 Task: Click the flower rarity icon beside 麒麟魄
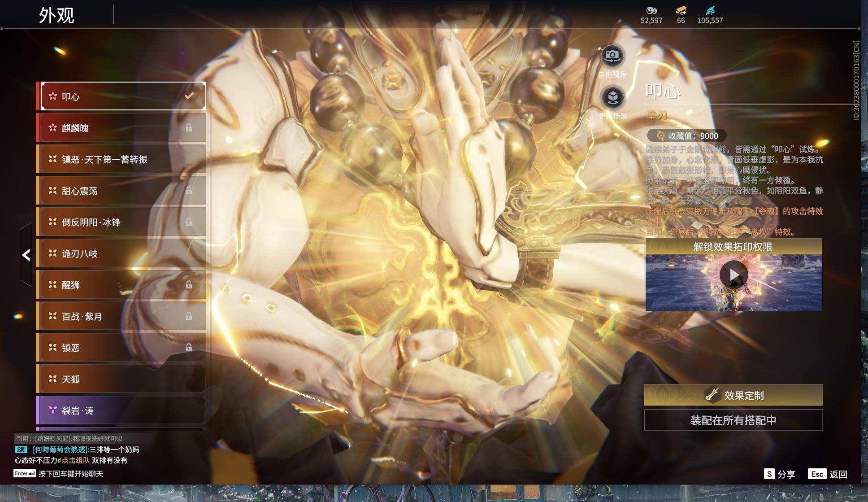[x=53, y=128]
